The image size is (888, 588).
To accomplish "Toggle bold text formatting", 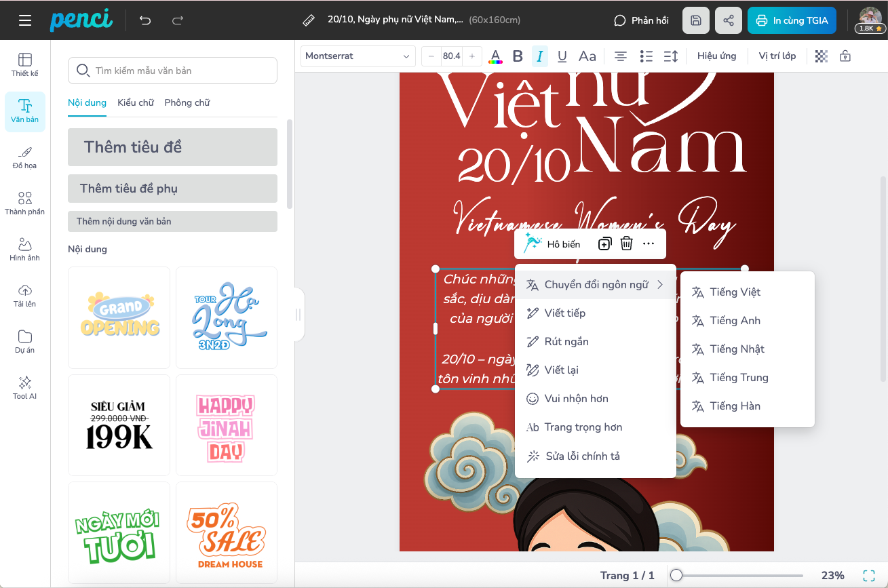I will point(518,56).
